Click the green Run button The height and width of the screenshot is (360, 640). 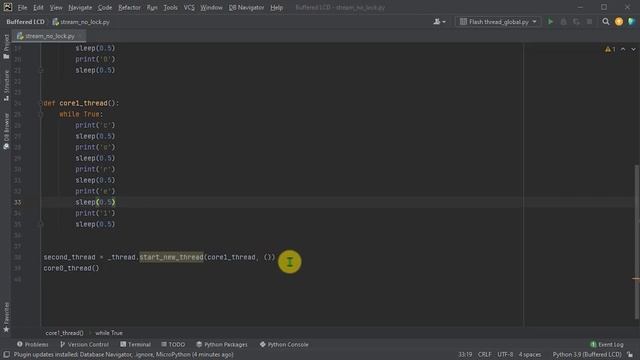click(550, 22)
